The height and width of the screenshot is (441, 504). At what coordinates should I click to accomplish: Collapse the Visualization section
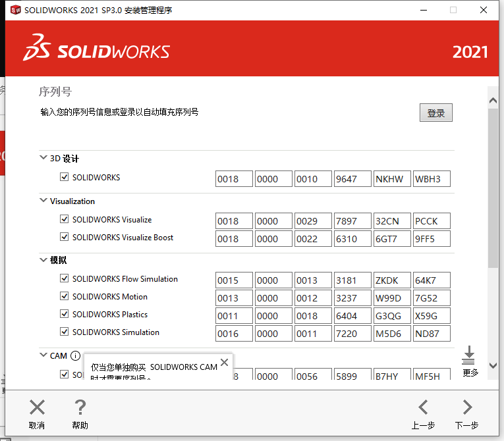coord(43,201)
